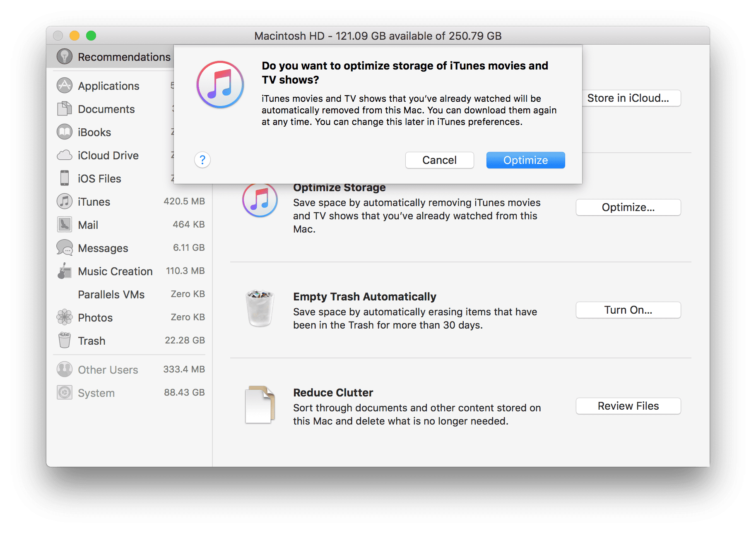Click the iBooks sidebar icon
Viewport: 756px width, 533px height.
pos(64,132)
